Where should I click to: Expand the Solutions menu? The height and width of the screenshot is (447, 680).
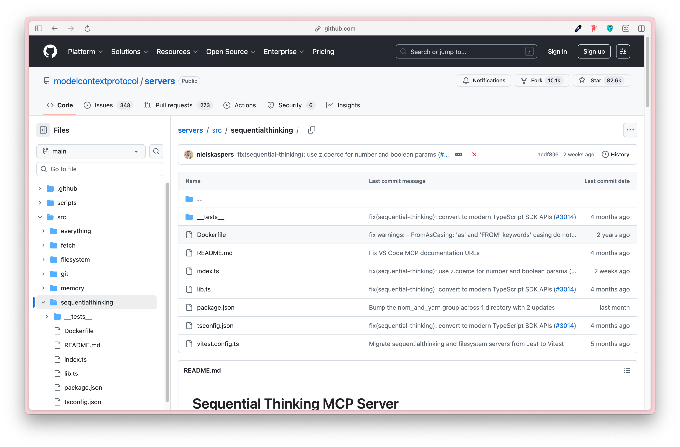pyautogui.click(x=130, y=52)
